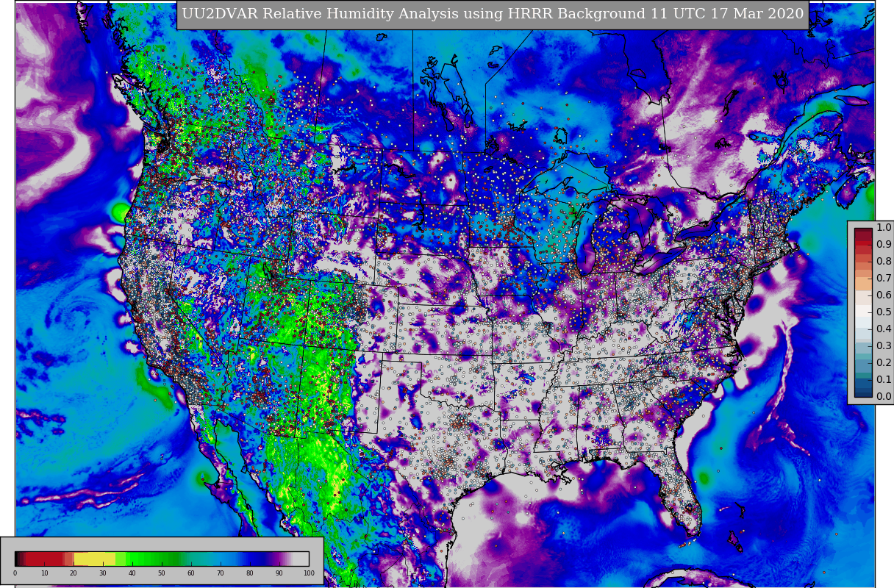Viewport: 894px width, 588px height.
Task: Click the "80" tick label on humidity scale
Action: pyautogui.click(x=250, y=573)
